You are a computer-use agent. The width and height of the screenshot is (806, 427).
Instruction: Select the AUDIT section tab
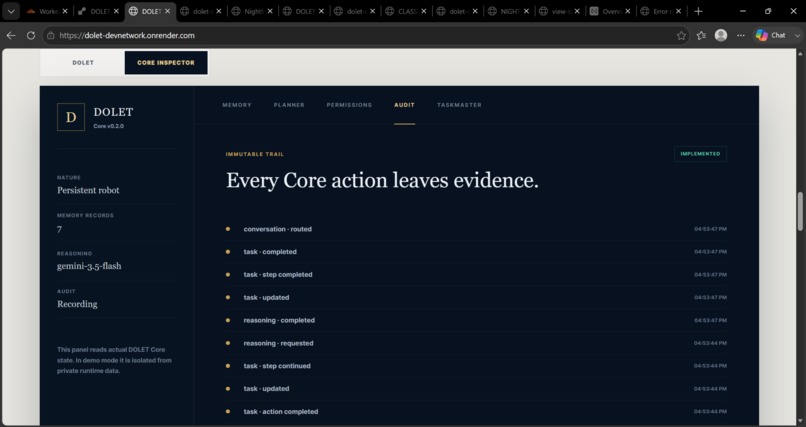(405, 105)
